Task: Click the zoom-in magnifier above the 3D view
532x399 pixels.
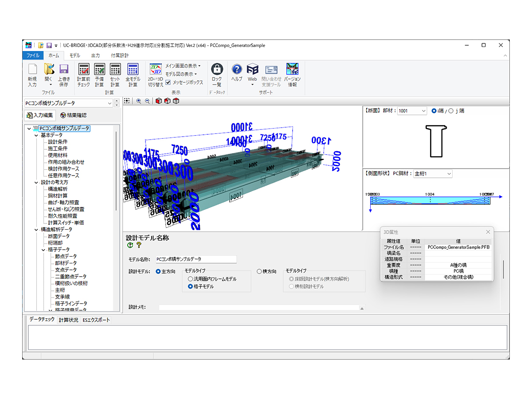Action: pyautogui.click(x=138, y=101)
